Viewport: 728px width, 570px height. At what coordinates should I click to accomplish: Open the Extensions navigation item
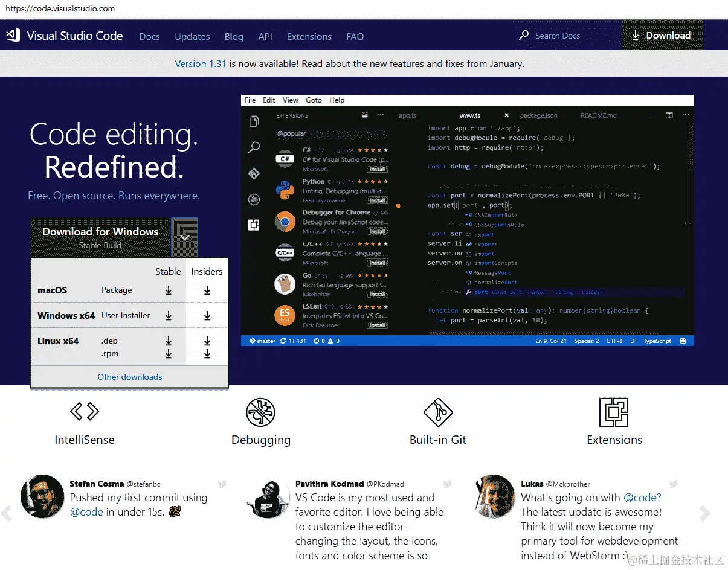(309, 36)
